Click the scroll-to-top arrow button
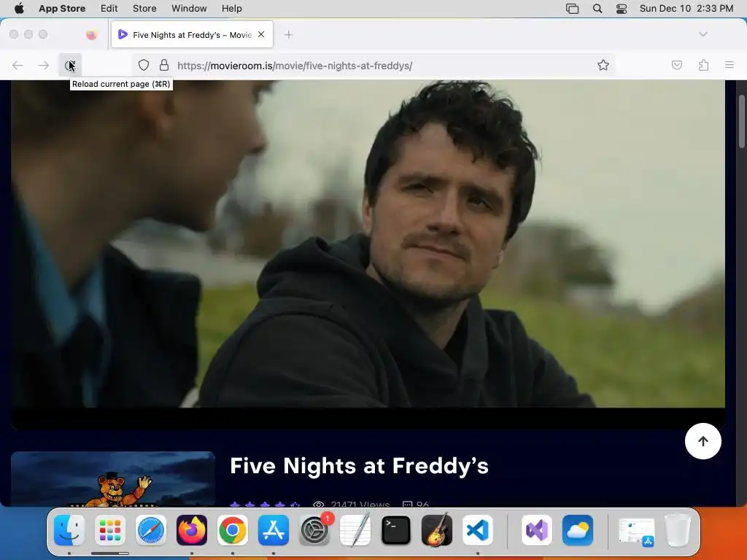Image resolution: width=747 pixels, height=560 pixels. 703,441
